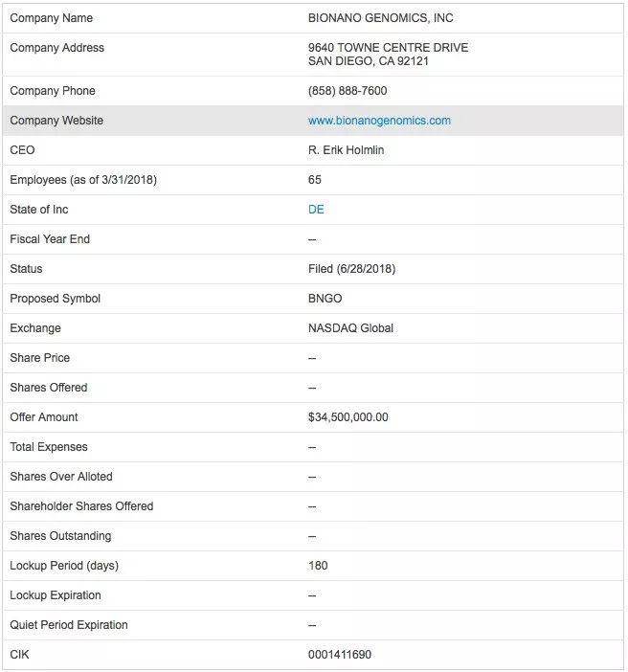Click the Lockup Expiration row label

click(56, 595)
